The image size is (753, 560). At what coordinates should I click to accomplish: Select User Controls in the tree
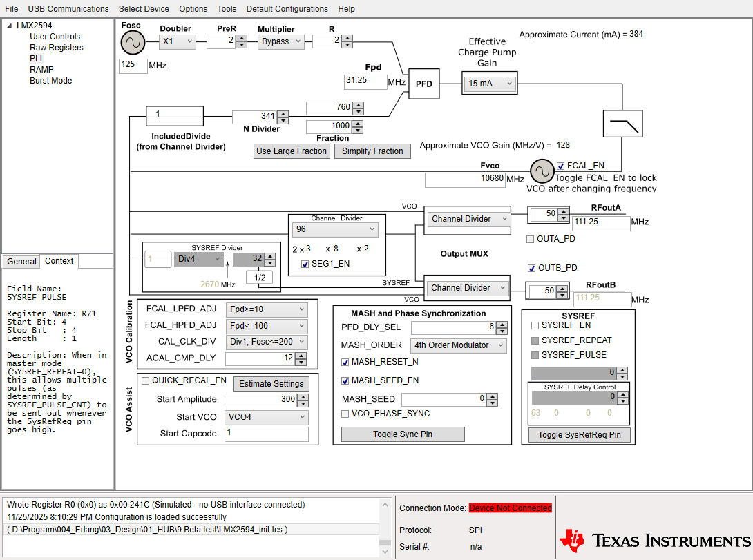(x=55, y=37)
